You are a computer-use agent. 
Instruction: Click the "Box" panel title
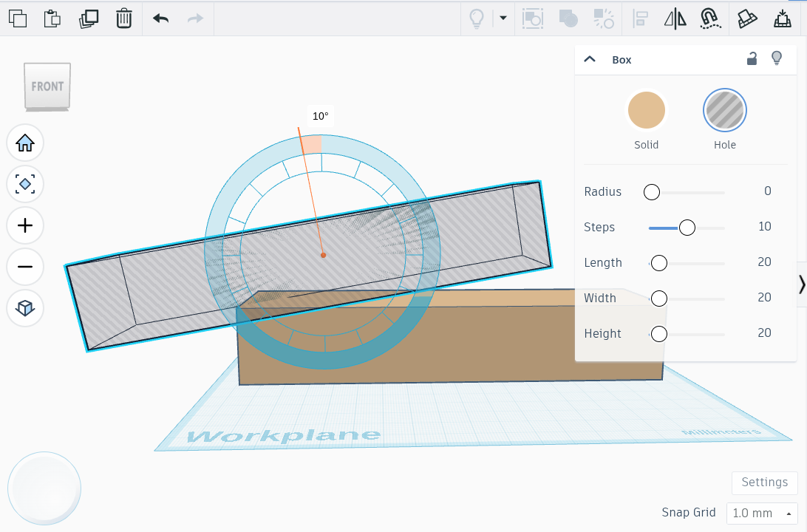click(x=622, y=60)
